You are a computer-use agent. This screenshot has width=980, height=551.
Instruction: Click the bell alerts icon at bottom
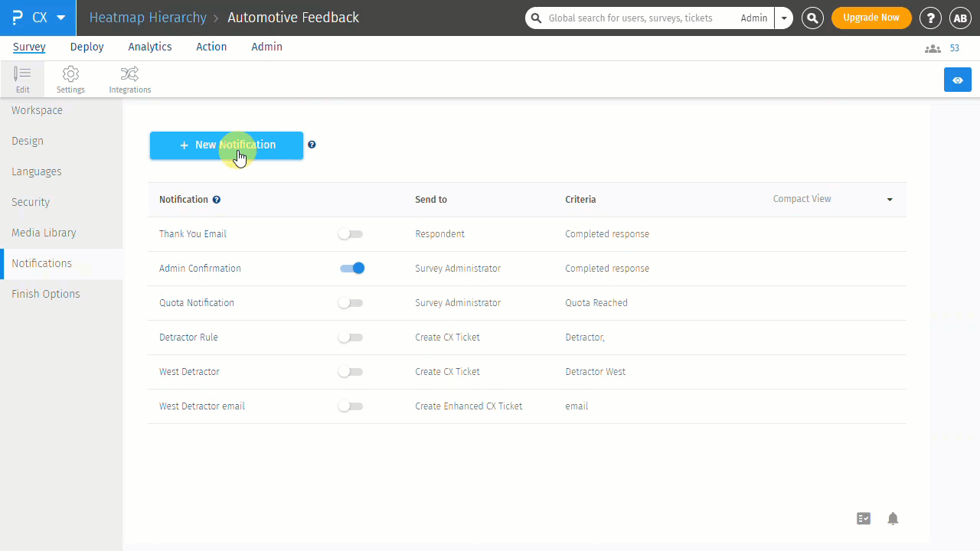(x=893, y=519)
